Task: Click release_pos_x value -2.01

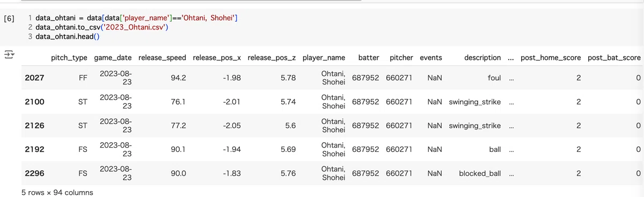Action: click(x=232, y=102)
